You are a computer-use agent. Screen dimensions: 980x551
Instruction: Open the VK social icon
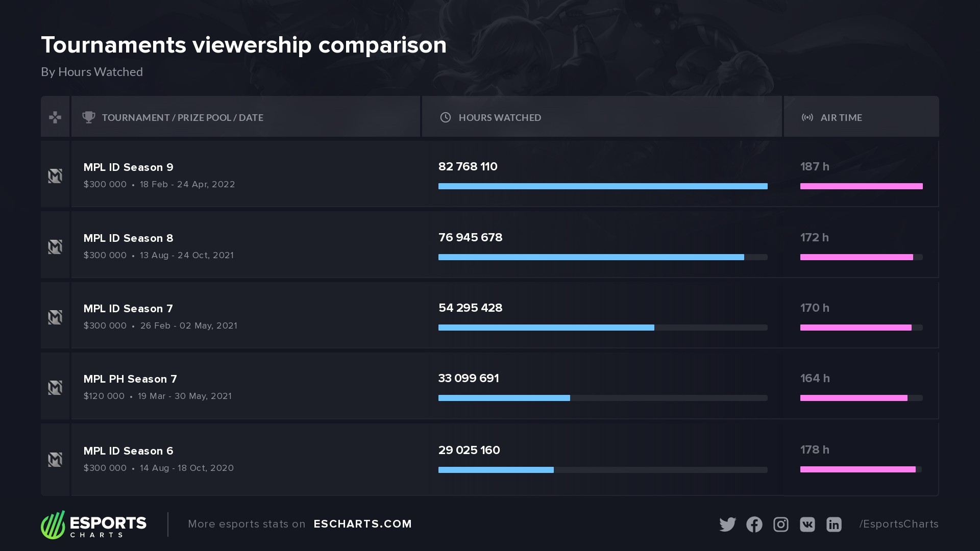click(x=807, y=524)
